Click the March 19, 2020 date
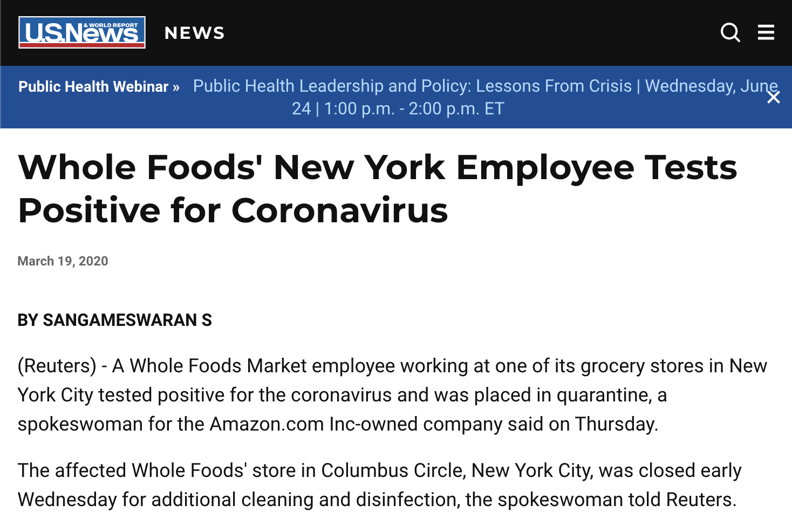Viewport: 792px width, 532px height. pos(63,261)
